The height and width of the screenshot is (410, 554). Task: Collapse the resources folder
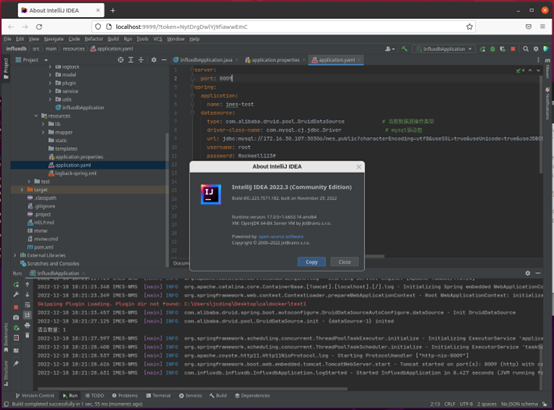[36, 116]
